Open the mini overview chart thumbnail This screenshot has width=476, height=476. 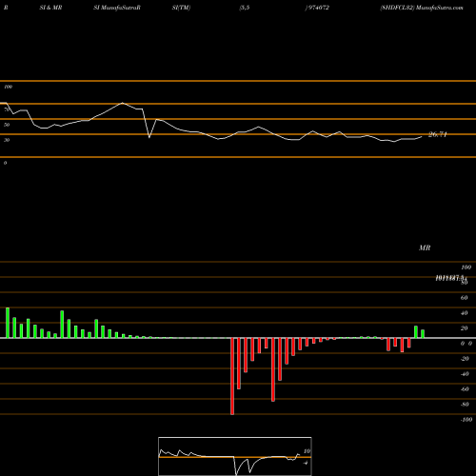click(235, 456)
